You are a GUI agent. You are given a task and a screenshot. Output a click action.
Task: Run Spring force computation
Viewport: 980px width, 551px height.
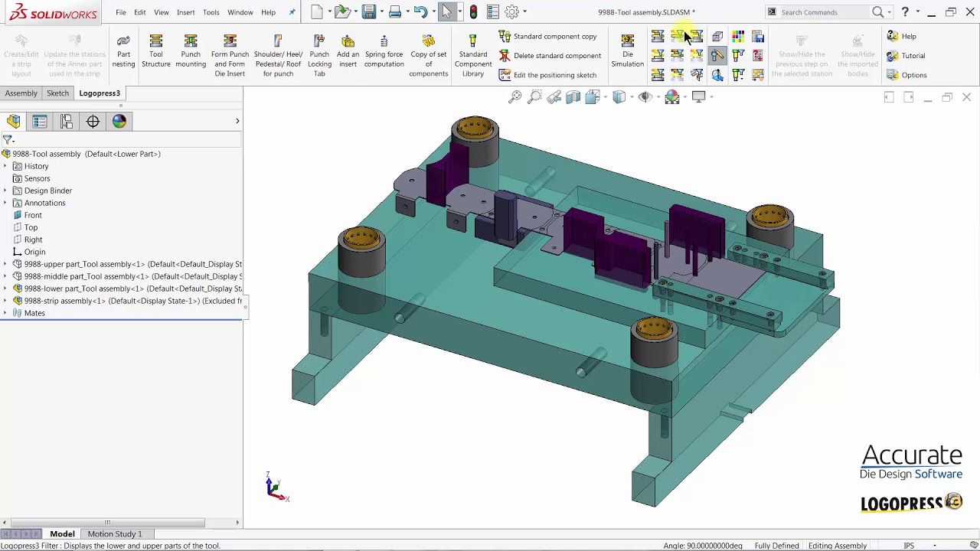[384, 51]
